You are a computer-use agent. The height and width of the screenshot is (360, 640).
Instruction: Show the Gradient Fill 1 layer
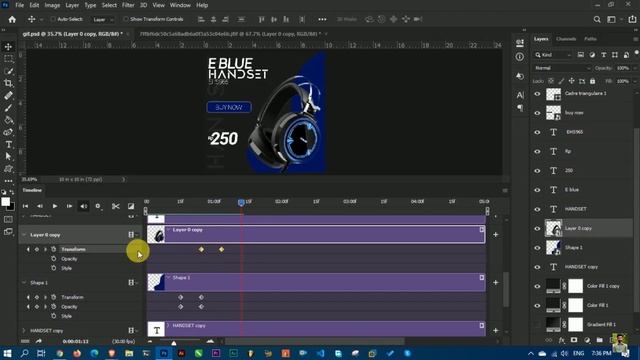coord(537,324)
